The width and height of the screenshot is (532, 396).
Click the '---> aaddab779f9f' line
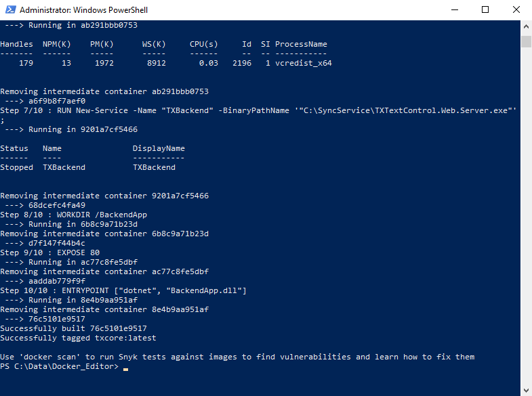[x=45, y=281]
